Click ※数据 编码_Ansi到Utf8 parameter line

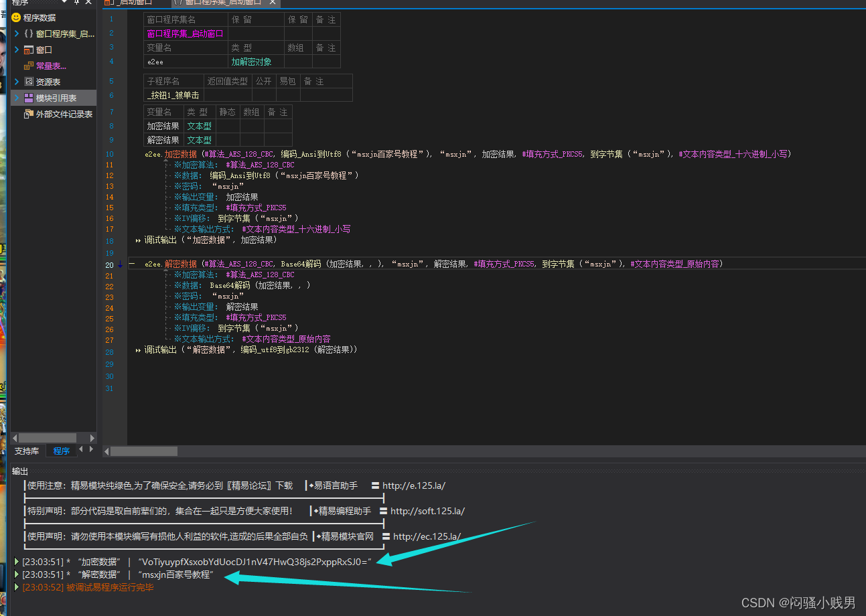[267, 175]
